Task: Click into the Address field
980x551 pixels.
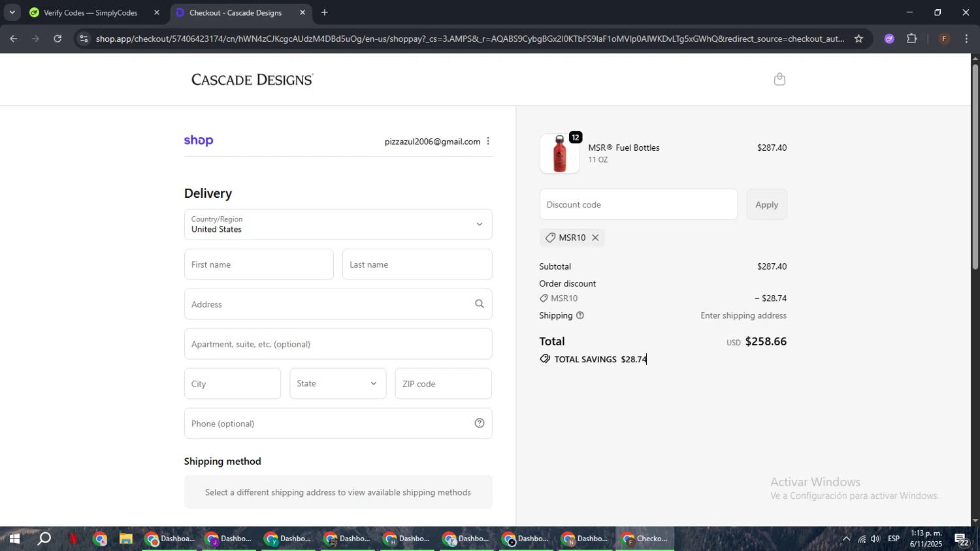Action: pos(338,304)
